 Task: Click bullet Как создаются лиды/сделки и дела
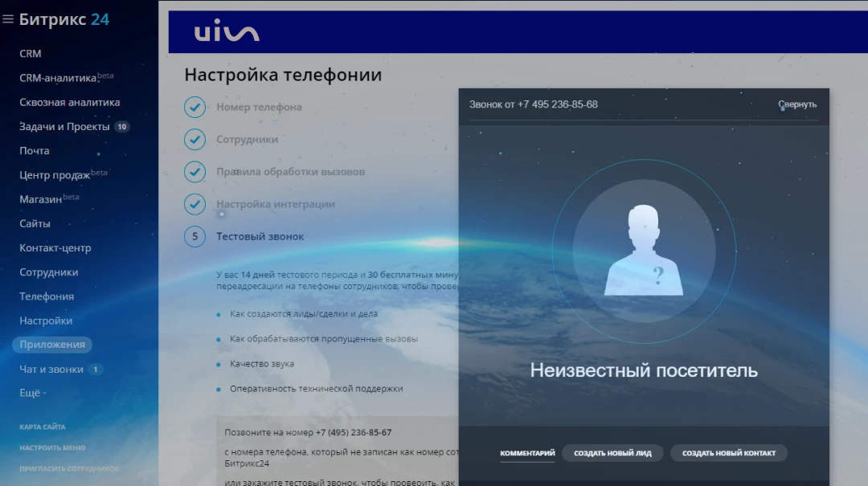[x=303, y=314]
